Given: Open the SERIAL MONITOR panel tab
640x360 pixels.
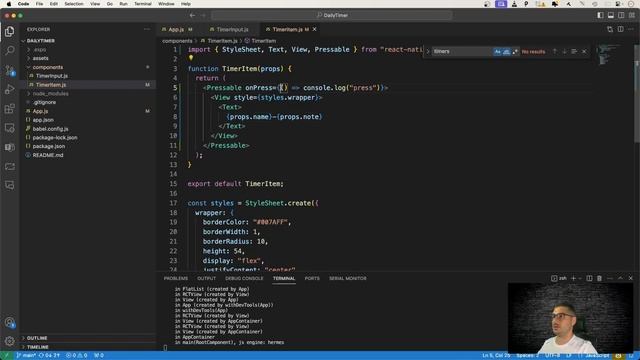Looking at the screenshot, I should point(348,278).
